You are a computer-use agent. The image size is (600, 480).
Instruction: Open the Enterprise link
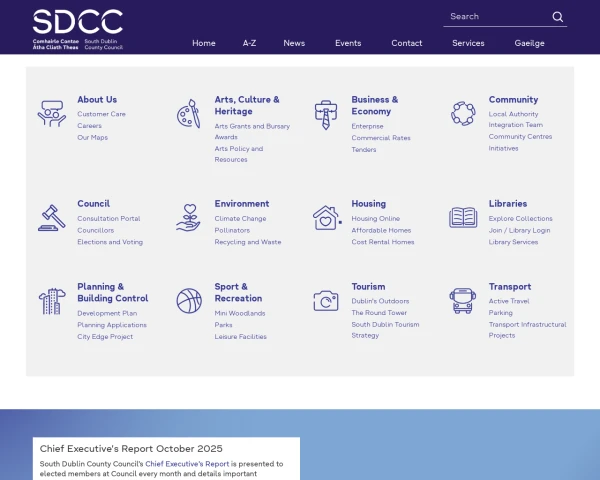click(367, 126)
